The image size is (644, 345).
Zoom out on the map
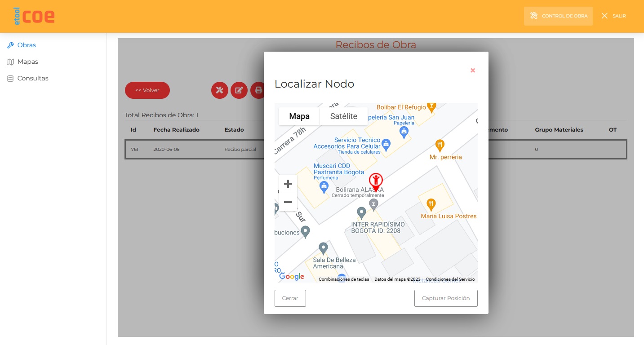[x=288, y=202]
